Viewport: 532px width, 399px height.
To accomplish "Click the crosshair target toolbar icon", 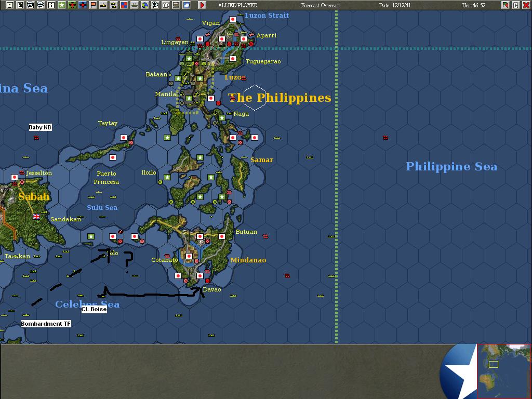I will [x=155, y=5].
